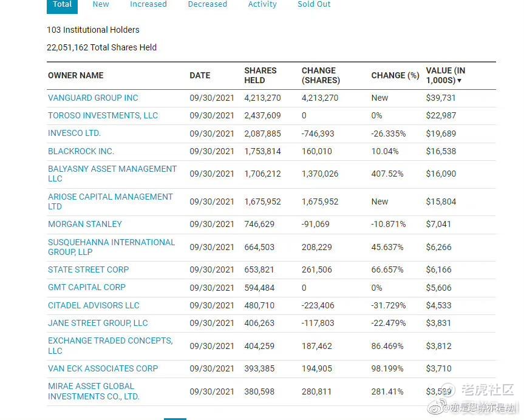This screenshot has height=420, width=524.
Task: Open VANGUARD GROUP INC holder link
Action: [x=93, y=98]
